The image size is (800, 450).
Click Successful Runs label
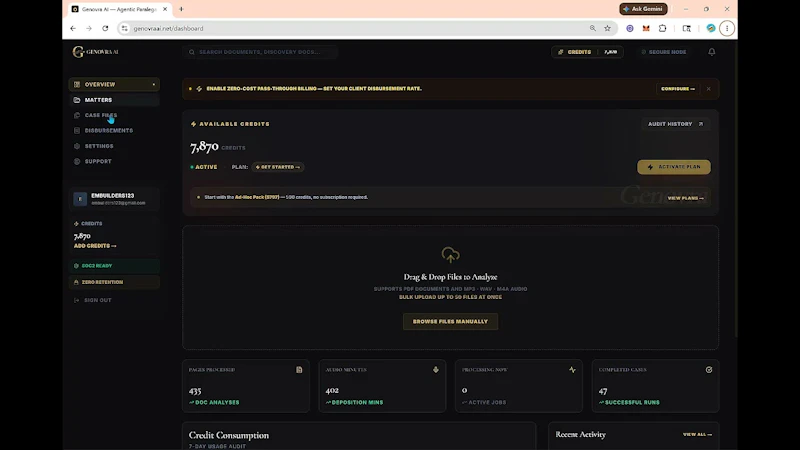click(632, 403)
